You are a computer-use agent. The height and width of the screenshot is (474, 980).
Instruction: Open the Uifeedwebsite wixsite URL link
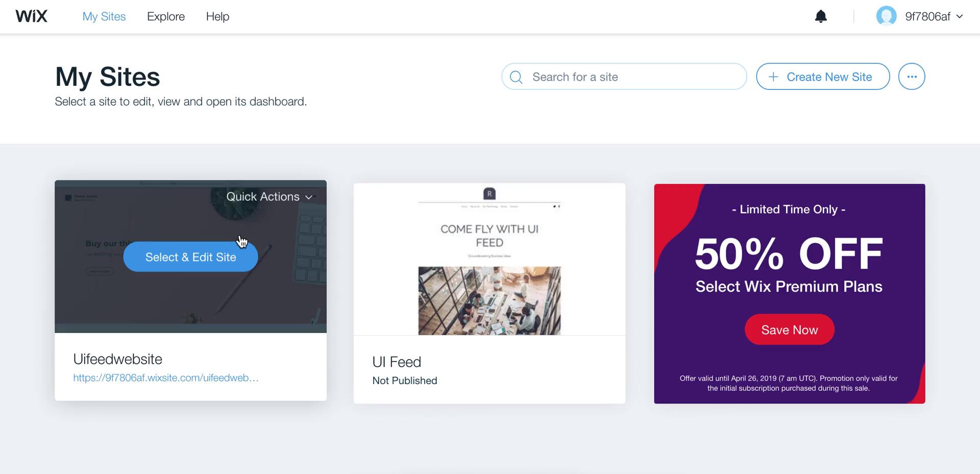(166, 378)
